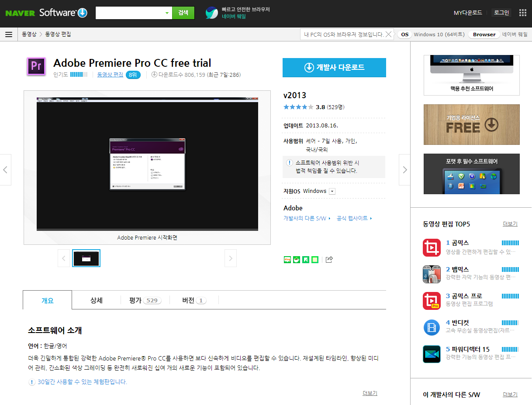Screen dimensions: 532x405
Task: Click the external share arrow icon
Action: (330, 260)
